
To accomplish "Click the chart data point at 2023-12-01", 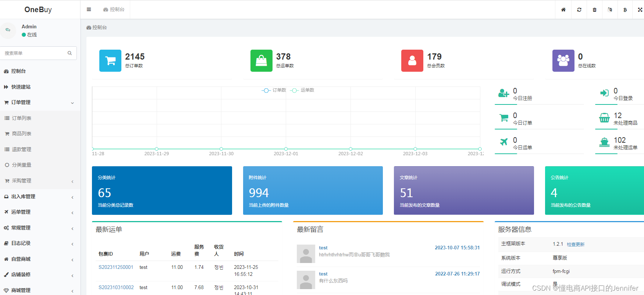I will 286,149.
